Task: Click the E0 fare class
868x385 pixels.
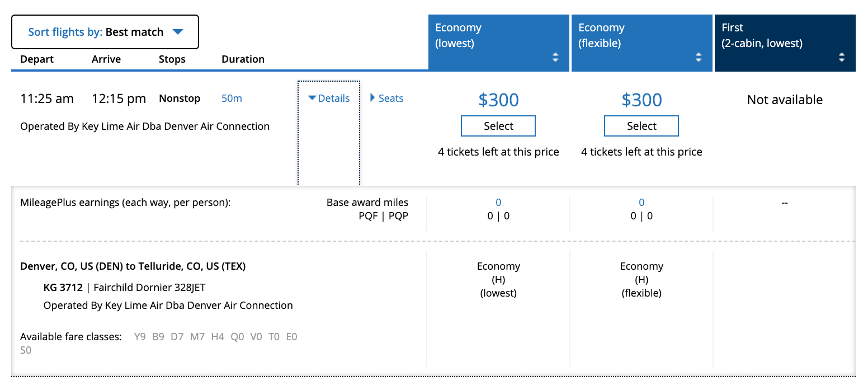Action: coord(291,337)
